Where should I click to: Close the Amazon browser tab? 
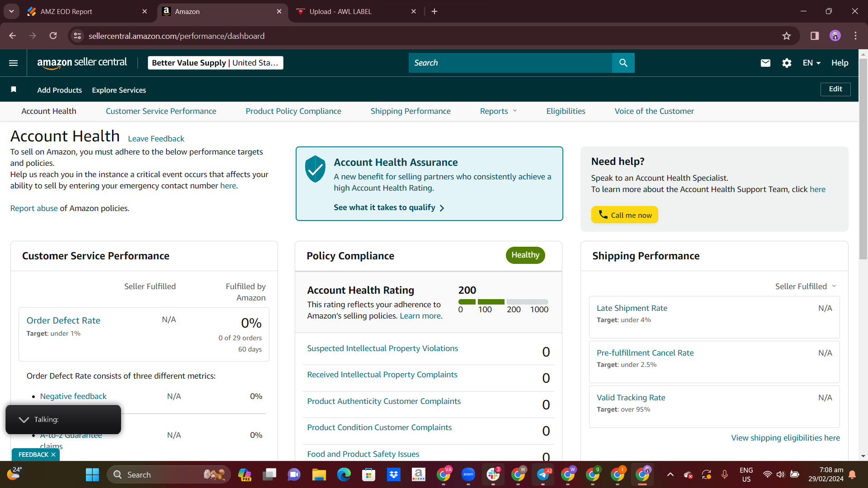point(279,11)
